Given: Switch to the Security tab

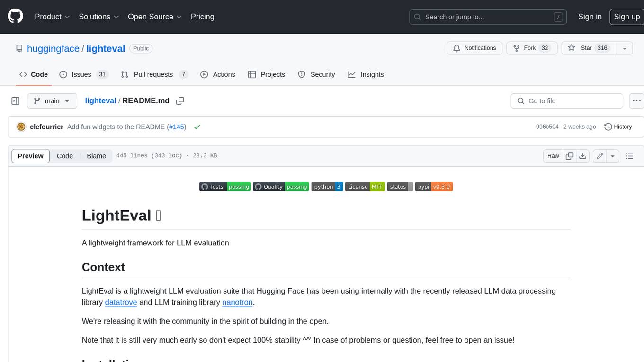Looking at the screenshot, I should point(316,74).
